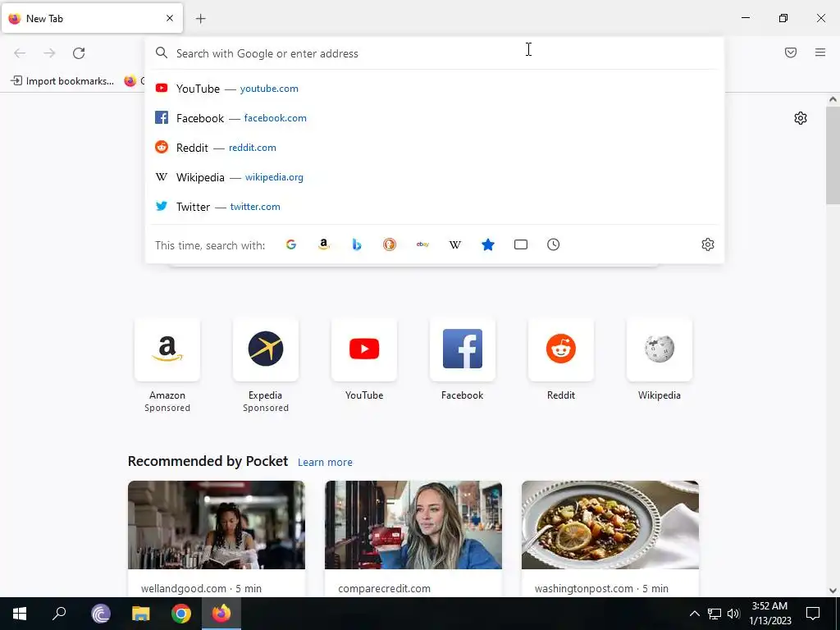Search history using the clock icon
The height and width of the screenshot is (630, 840).
point(554,244)
